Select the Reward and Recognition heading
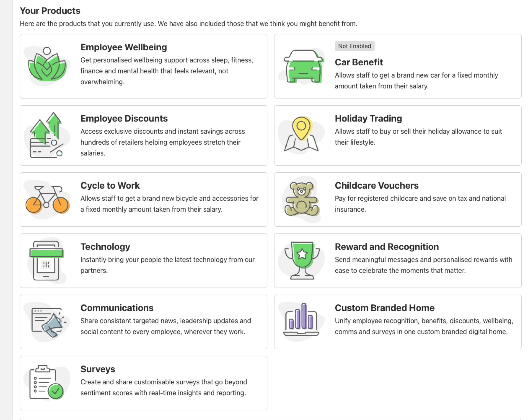Image resolution: width=528 pixels, height=420 pixels. 387,247
